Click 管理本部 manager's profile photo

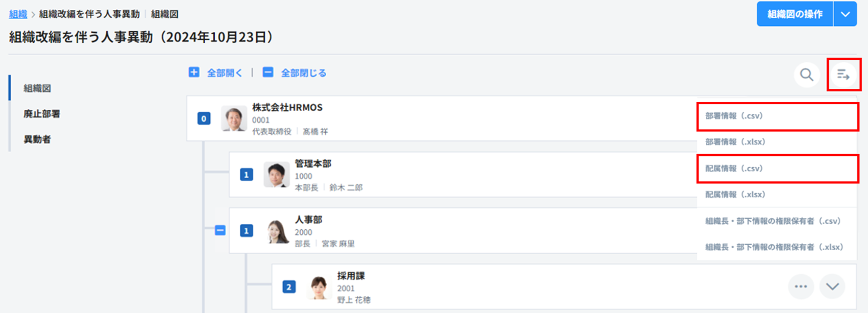pyautogui.click(x=276, y=175)
